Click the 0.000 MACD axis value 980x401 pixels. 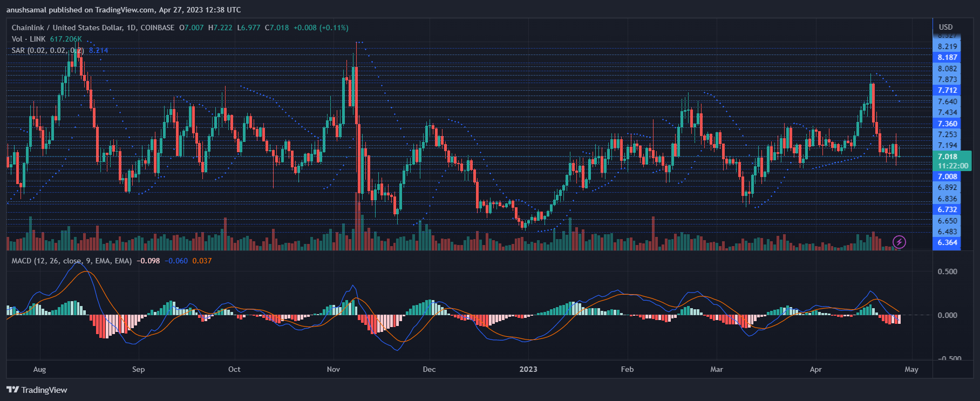pos(948,315)
